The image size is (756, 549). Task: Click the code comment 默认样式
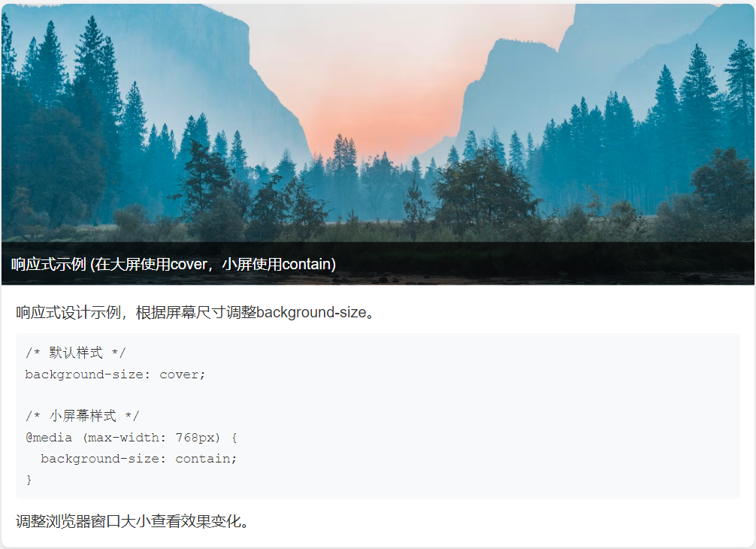point(76,353)
